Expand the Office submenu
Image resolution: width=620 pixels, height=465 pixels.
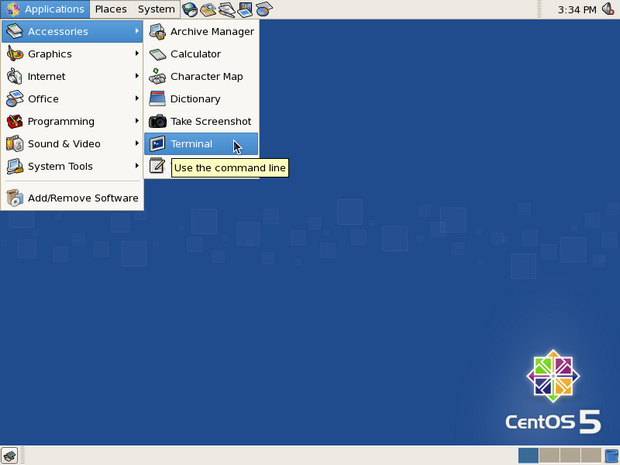[x=72, y=99]
